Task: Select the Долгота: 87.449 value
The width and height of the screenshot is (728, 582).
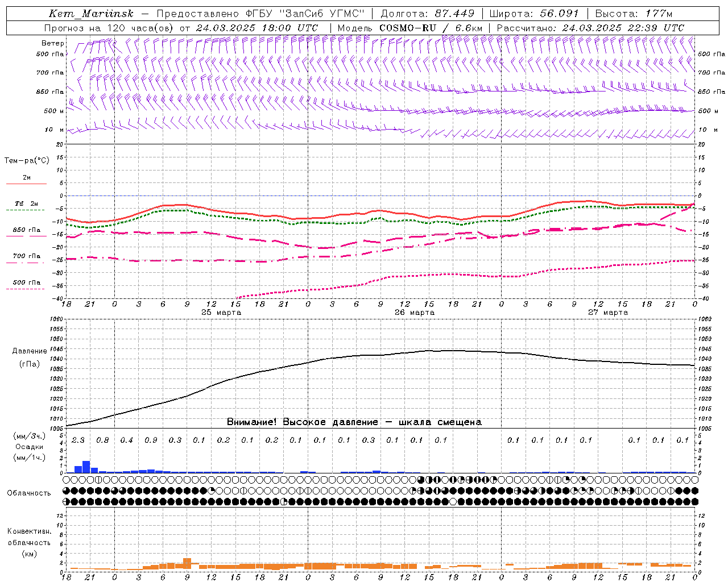Action: 428,14
